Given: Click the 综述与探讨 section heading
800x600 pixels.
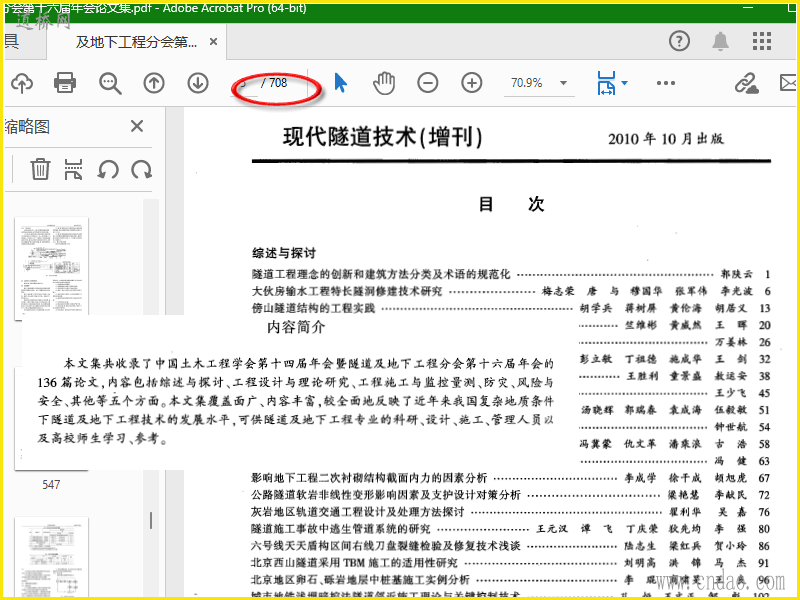Looking at the screenshot, I should 284,253.
